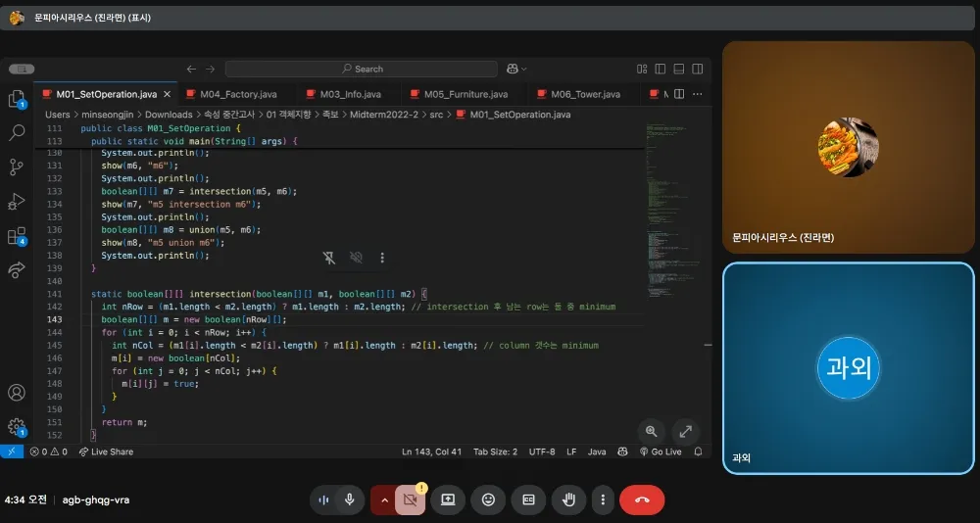
Task: Open the Live Share activity bar icon
Action: pos(17,270)
